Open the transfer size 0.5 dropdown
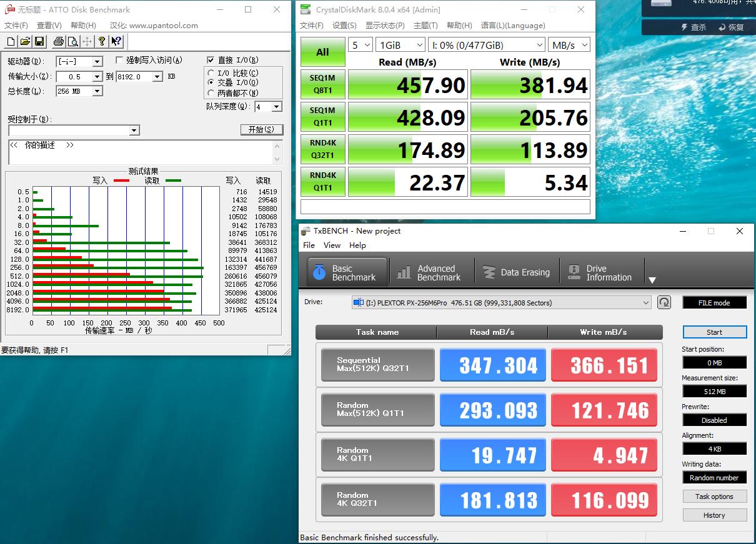Viewport: 756px width, 544px height. [x=97, y=77]
